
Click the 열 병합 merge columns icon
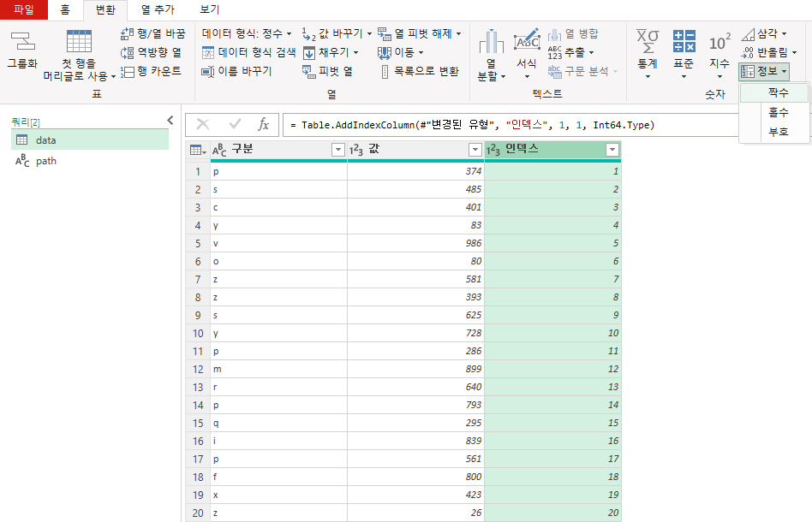coord(555,34)
